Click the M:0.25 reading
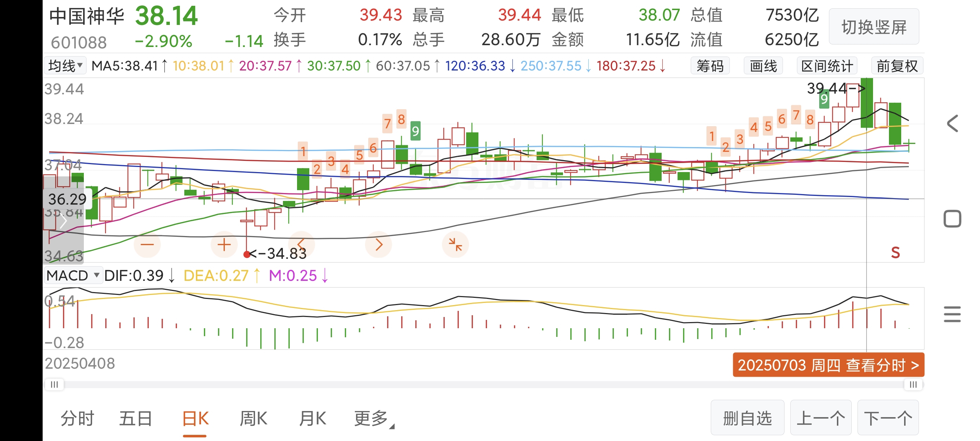The width and height of the screenshot is (980, 441). pyautogui.click(x=293, y=275)
